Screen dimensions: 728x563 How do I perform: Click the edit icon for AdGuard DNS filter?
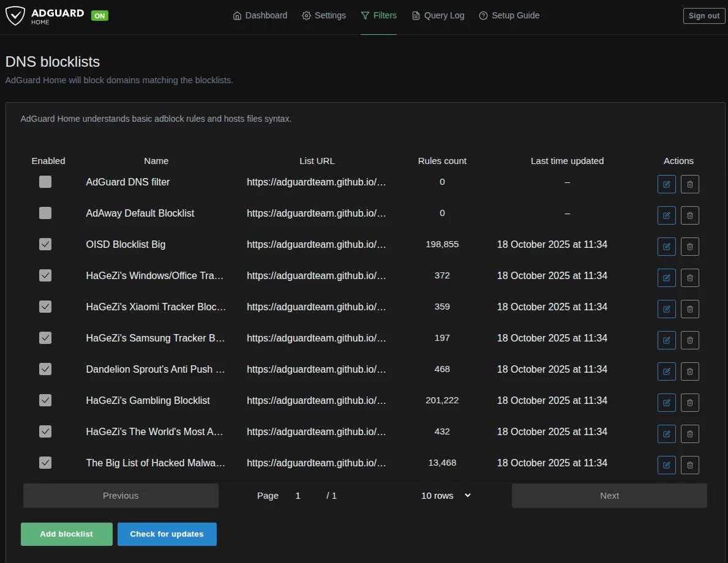(x=666, y=184)
